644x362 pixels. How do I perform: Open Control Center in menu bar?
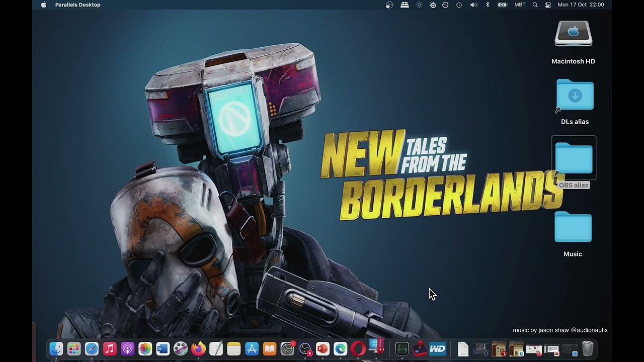pyautogui.click(x=548, y=5)
